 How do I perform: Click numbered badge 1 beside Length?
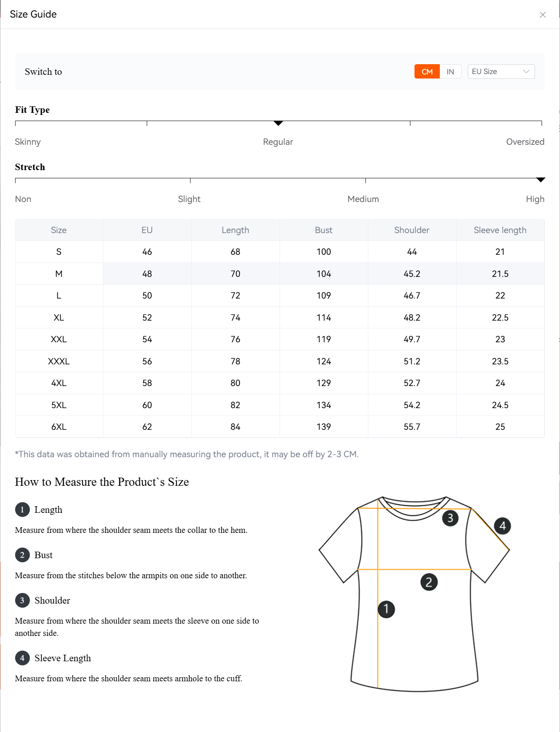click(22, 510)
